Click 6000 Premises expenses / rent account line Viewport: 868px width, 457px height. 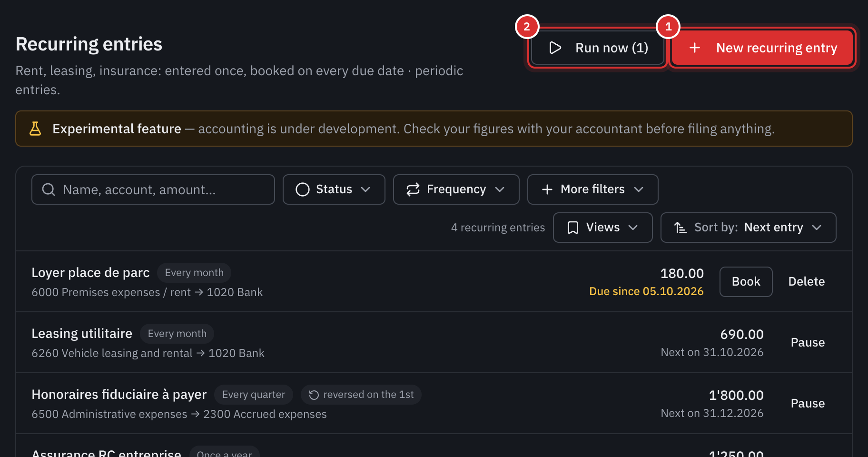click(147, 292)
